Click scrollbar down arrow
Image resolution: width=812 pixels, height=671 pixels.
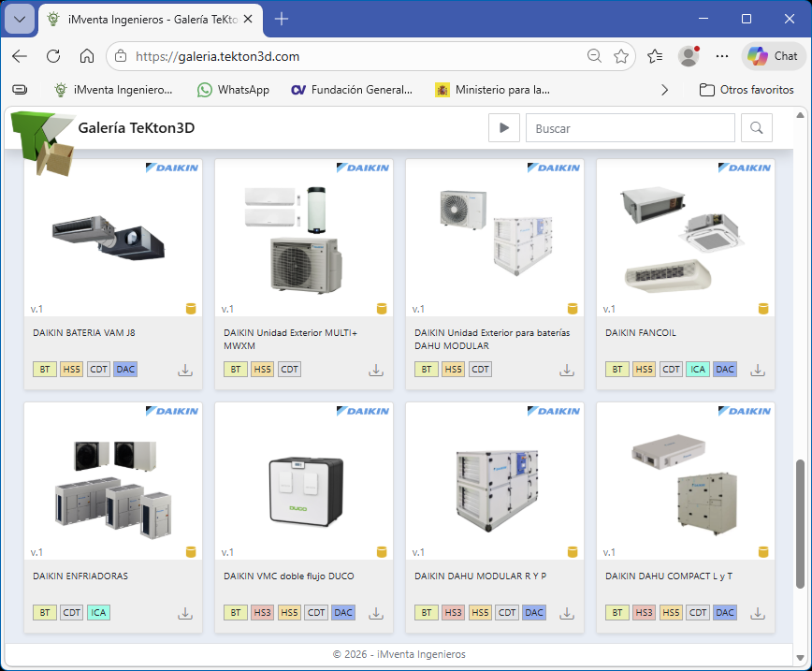(800, 658)
